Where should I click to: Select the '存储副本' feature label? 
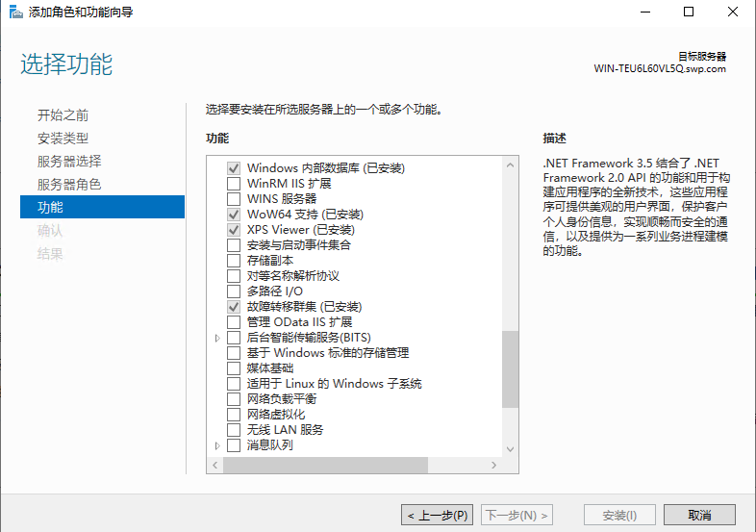(x=270, y=261)
